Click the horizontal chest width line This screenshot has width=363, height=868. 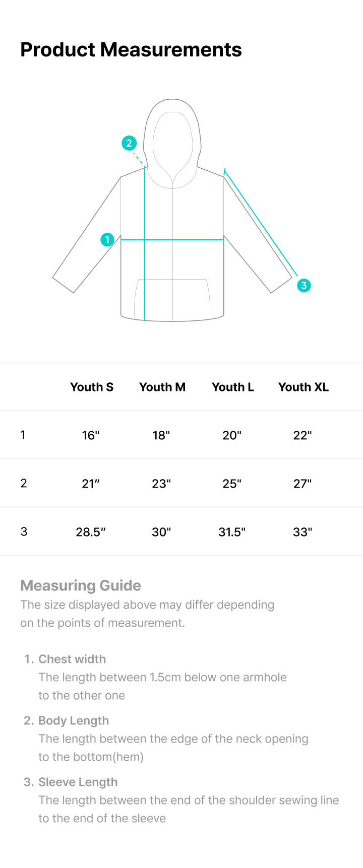coord(172,240)
